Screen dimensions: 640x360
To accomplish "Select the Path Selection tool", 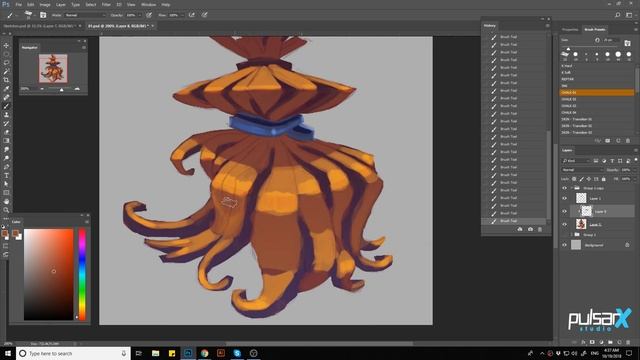I will 6,184.
